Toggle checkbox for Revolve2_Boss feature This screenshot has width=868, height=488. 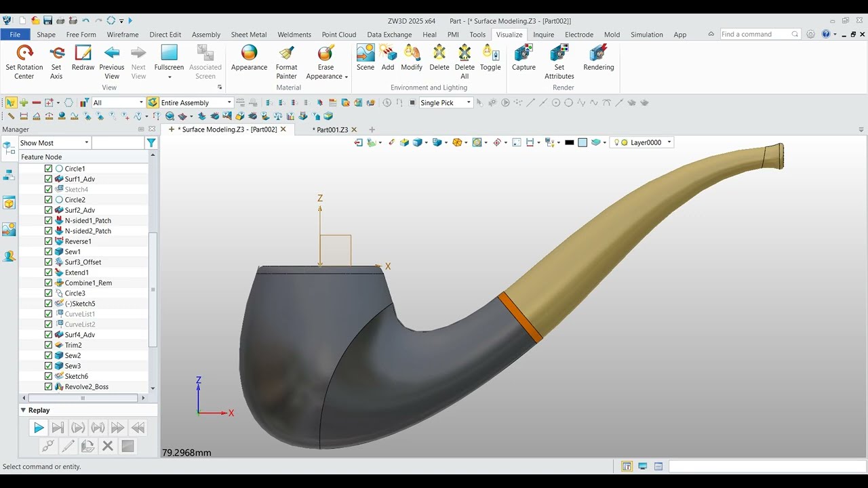point(48,386)
